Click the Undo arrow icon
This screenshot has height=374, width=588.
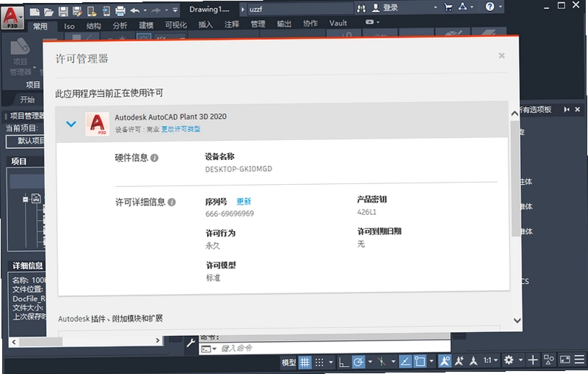(x=135, y=11)
